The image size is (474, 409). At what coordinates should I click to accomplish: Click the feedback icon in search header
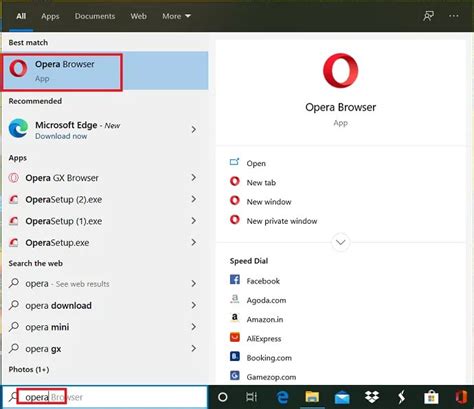pos(428,16)
